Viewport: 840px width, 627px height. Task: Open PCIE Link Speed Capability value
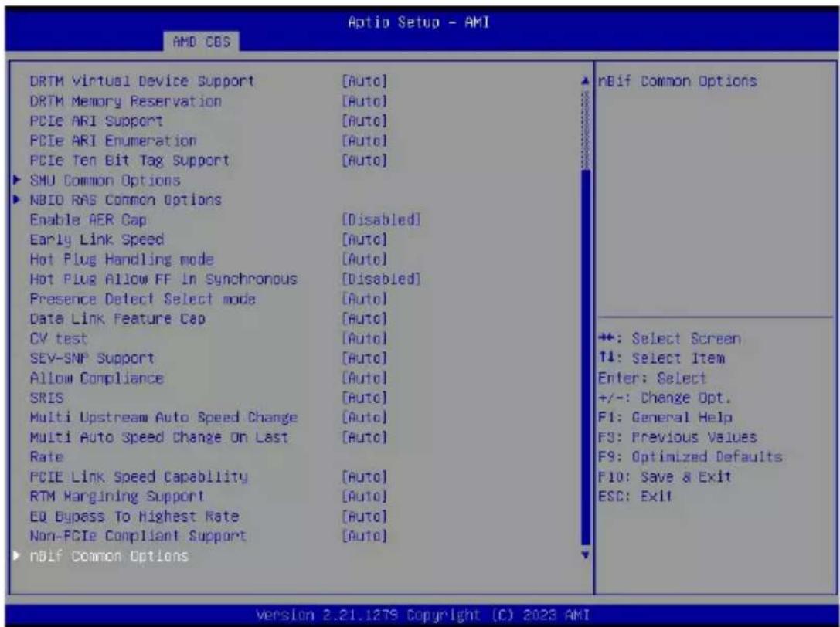(x=364, y=476)
